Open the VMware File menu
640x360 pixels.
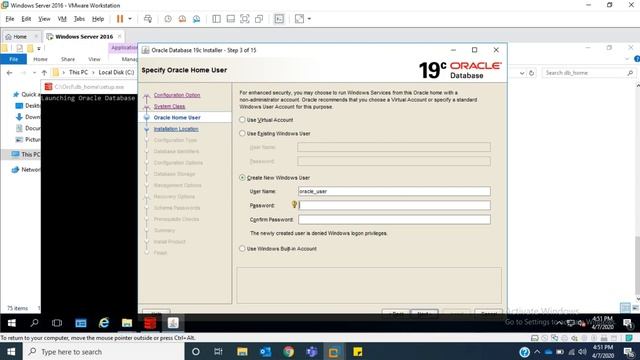click(10, 19)
